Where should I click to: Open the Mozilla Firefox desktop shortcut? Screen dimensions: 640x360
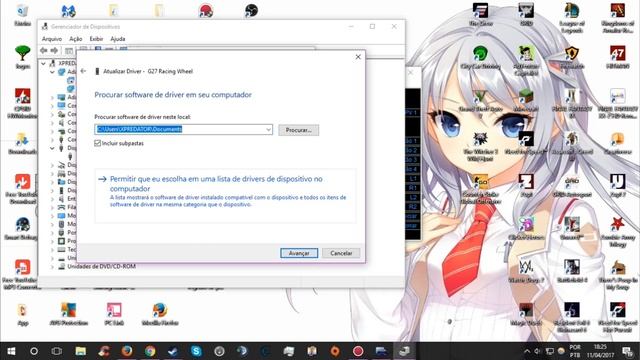160,314
